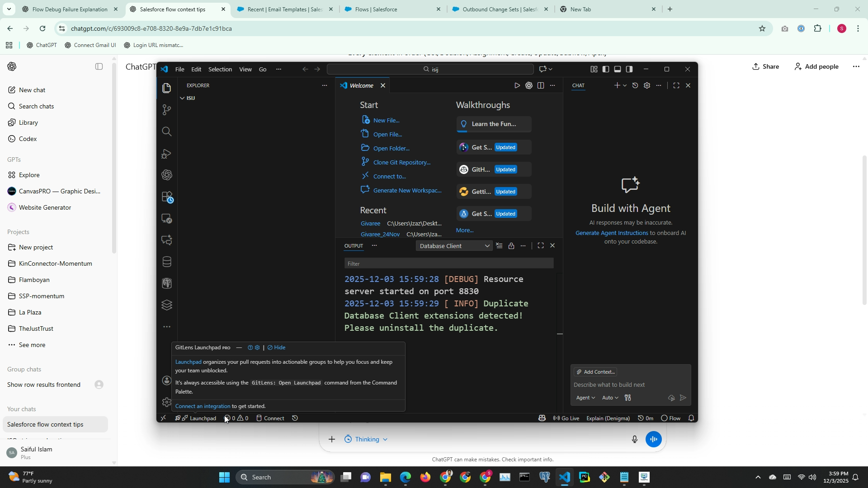This screenshot has width=868, height=488.
Task: Open the Source Control view
Action: pyautogui.click(x=167, y=110)
